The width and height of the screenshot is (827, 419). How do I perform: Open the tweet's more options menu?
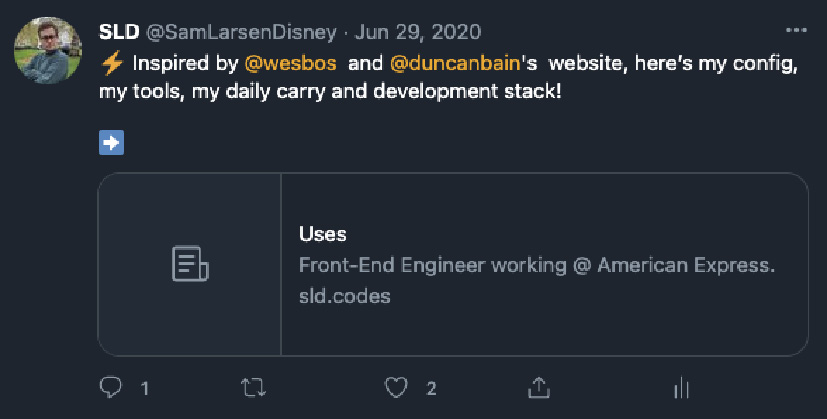pyautogui.click(x=796, y=30)
